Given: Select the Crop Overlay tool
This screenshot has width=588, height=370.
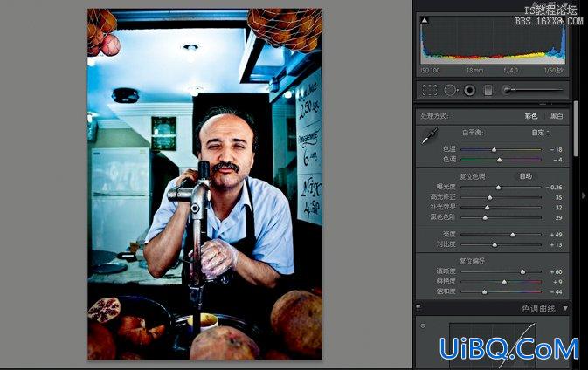Looking at the screenshot, I should [x=430, y=90].
